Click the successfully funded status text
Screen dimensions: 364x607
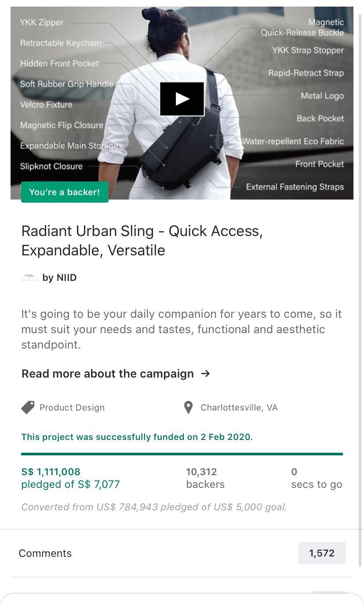137,437
